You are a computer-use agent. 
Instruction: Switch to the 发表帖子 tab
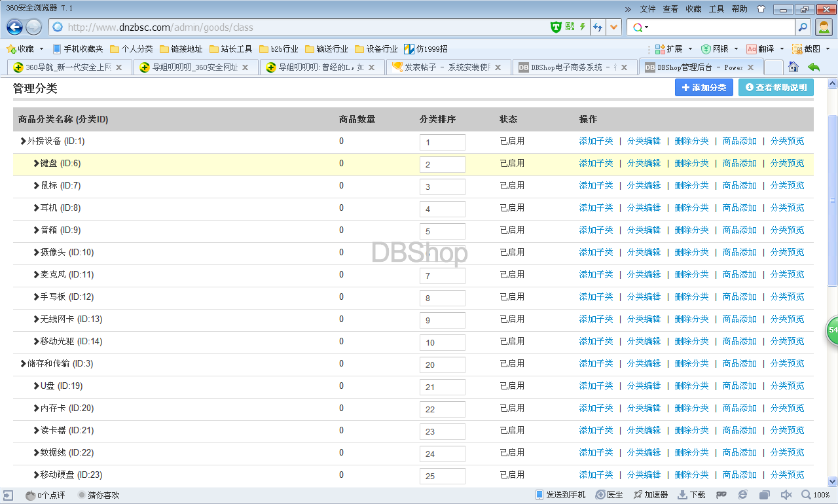[447, 67]
